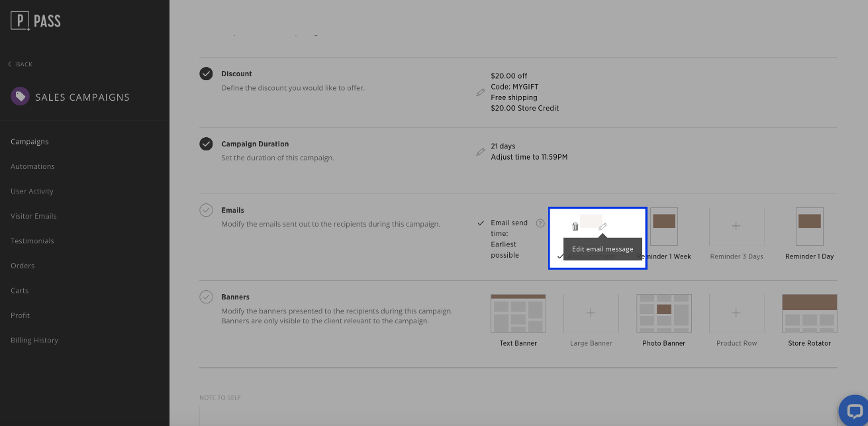Select the Store Rotator banner thumbnail
868x426 pixels.
809,313
